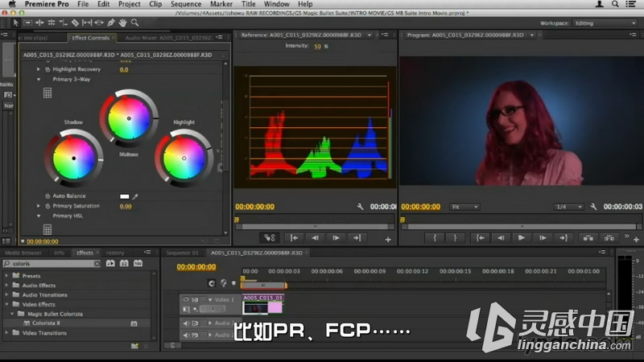Viewport: 644px width, 362px height.
Task: Open Program monitor button editor plus
Action: 636,239
